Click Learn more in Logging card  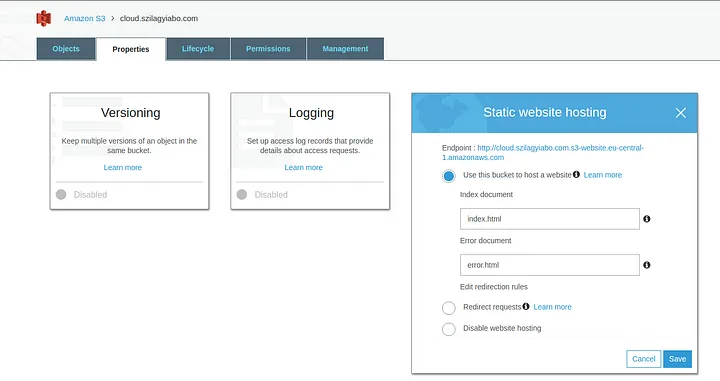[304, 168]
